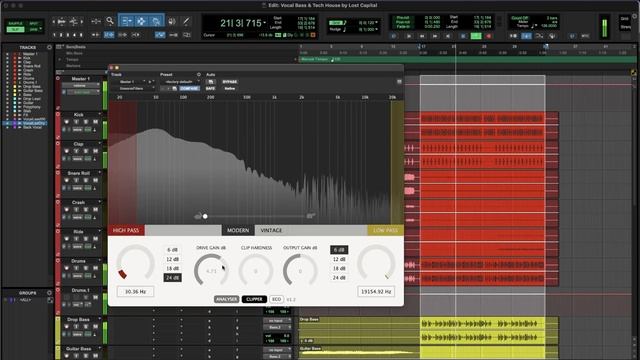Click the Fast Forward transport button
The image size is (640, 360).
click(x=436, y=36)
